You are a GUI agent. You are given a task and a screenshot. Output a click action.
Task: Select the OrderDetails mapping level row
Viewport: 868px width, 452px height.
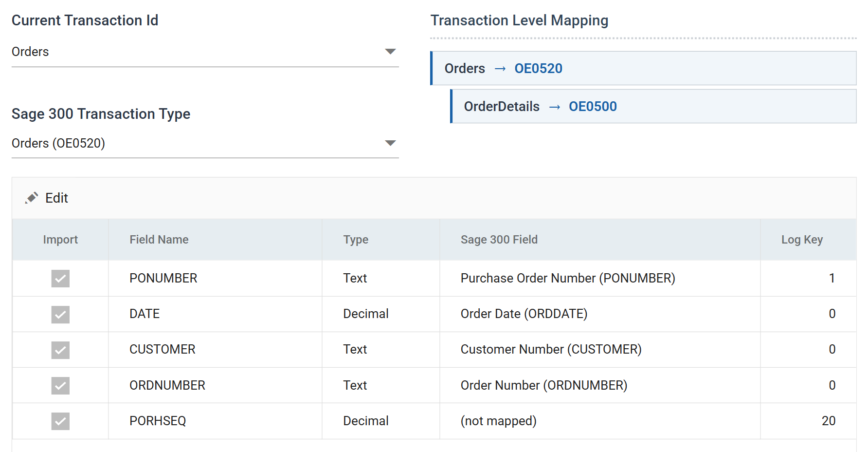pos(653,106)
